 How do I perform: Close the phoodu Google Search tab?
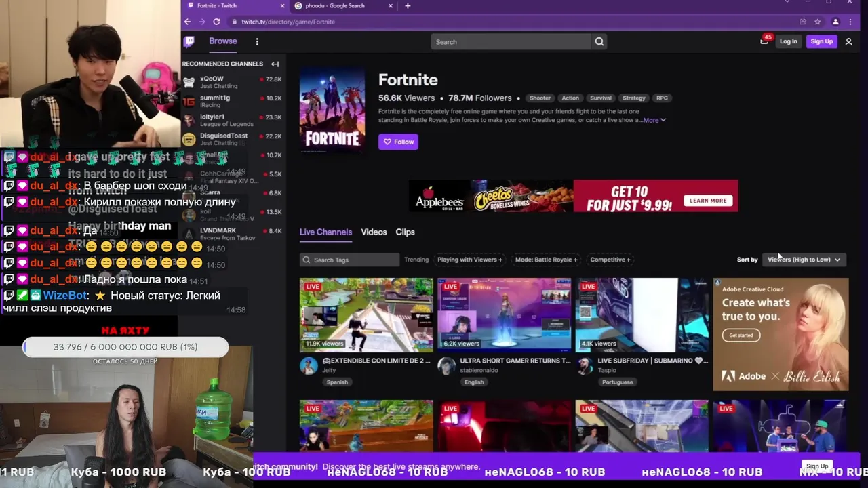click(x=391, y=6)
